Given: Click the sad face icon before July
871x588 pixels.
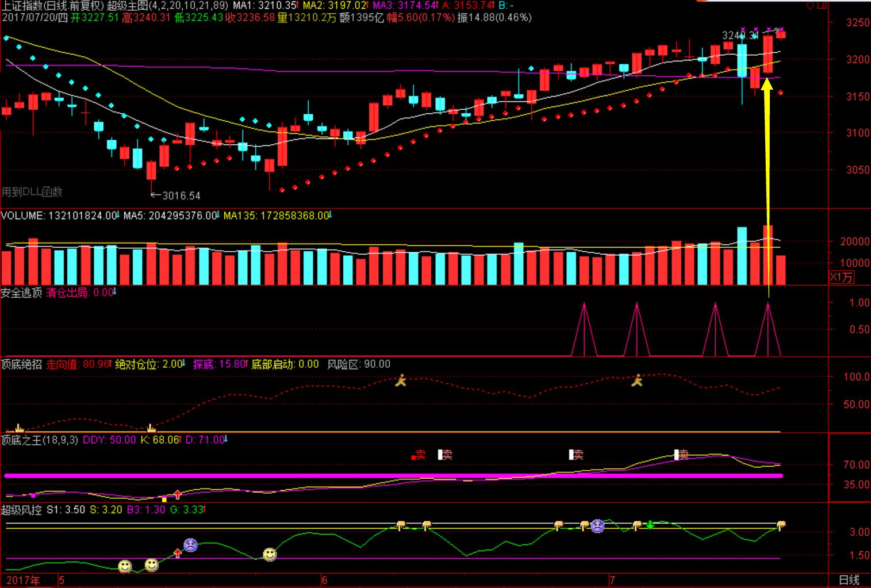Looking at the screenshot, I should 597,525.
